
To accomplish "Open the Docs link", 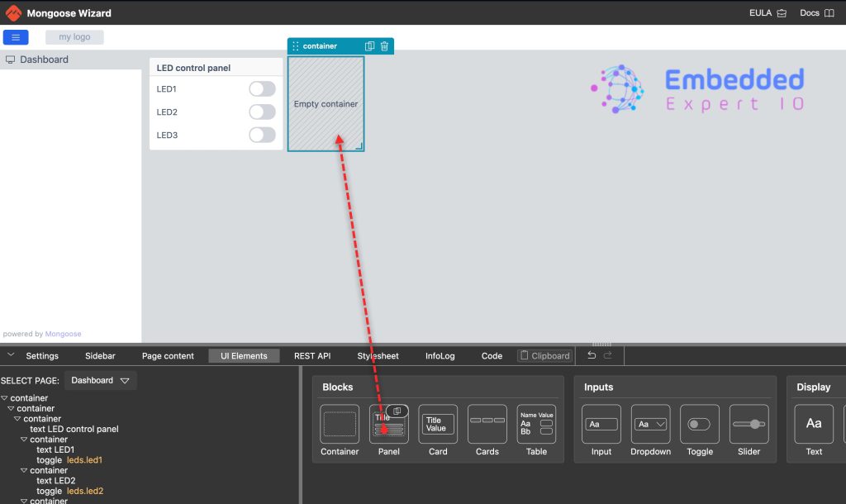I will click(816, 13).
